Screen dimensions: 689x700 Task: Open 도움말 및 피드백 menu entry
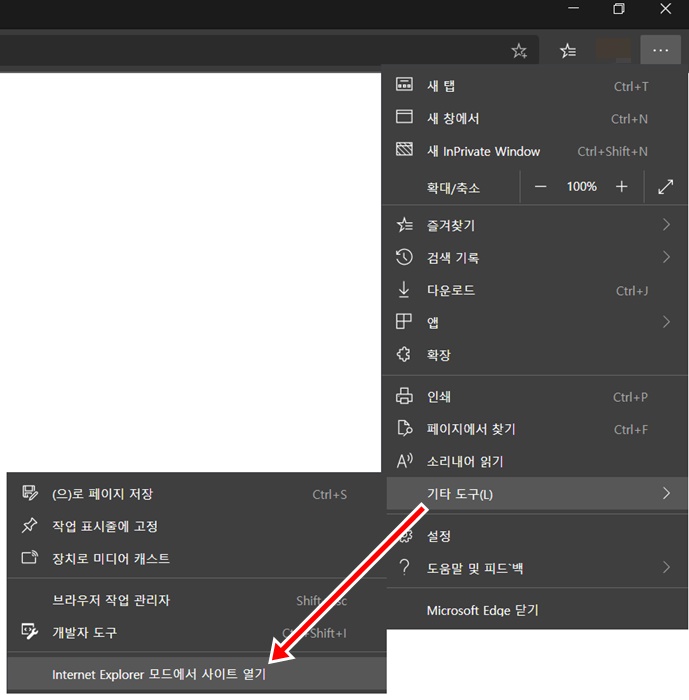pos(535,568)
